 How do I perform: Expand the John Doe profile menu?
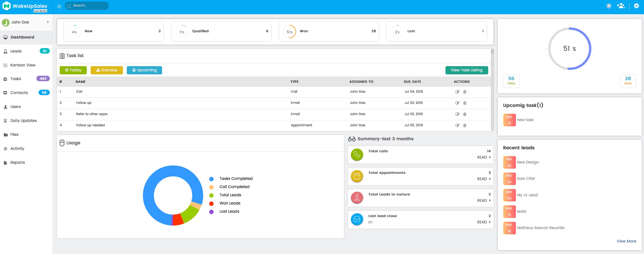pyautogui.click(x=48, y=22)
